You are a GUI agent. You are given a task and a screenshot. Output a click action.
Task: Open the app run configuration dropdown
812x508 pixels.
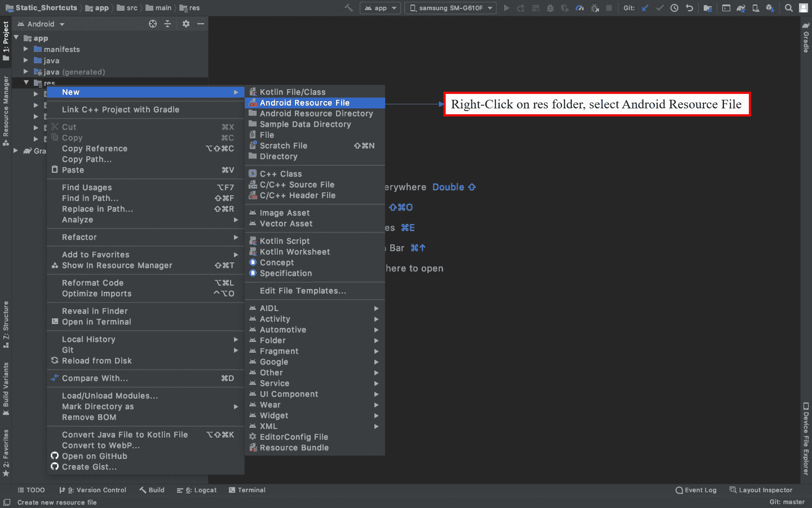tap(380, 8)
